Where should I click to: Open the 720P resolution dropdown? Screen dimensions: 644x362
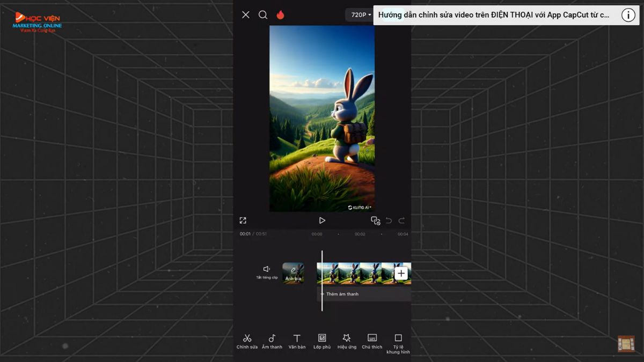361,15
